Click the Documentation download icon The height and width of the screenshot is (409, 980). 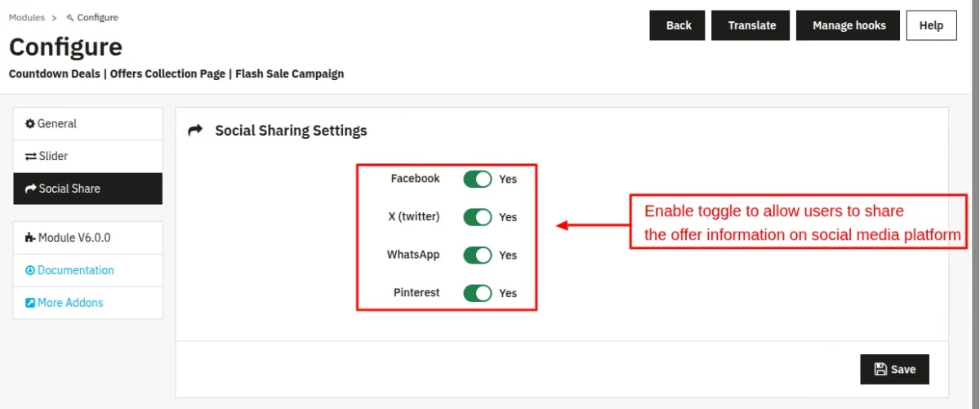tap(30, 270)
